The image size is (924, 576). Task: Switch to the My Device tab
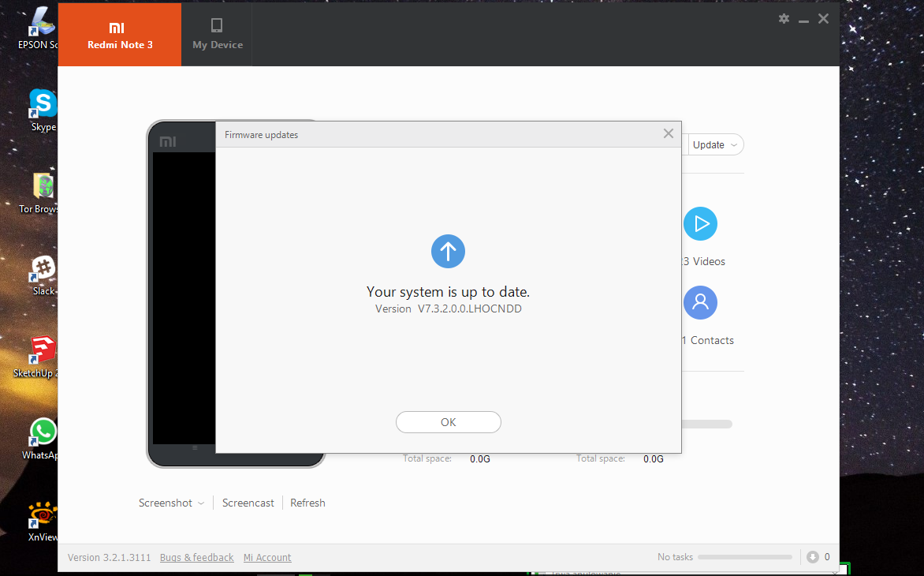[218, 34]
